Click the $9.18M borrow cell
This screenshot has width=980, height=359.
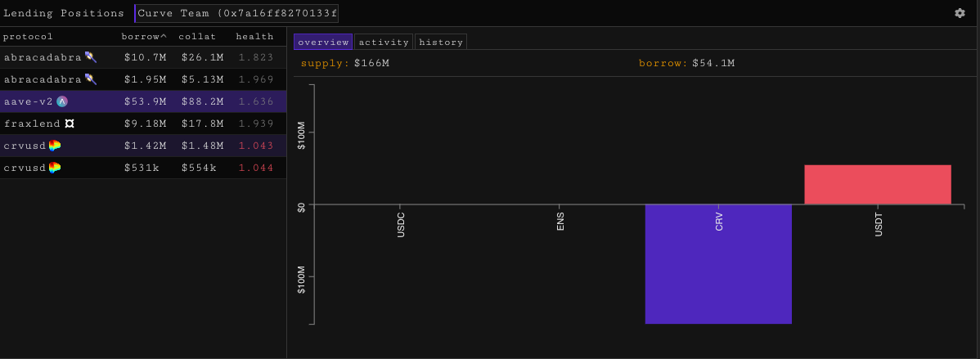point(145,123)
